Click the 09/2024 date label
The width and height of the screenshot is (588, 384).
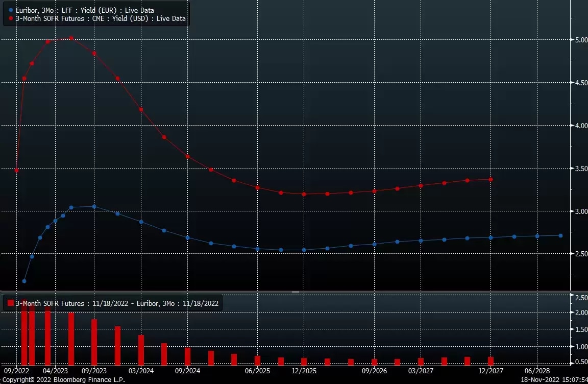coord(187,371)
